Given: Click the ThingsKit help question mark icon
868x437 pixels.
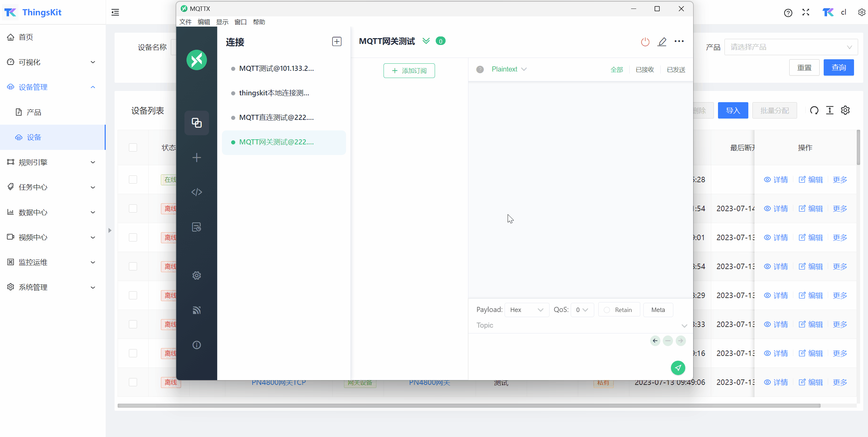Looking at the screenshot, I should [x=788, y=13].
